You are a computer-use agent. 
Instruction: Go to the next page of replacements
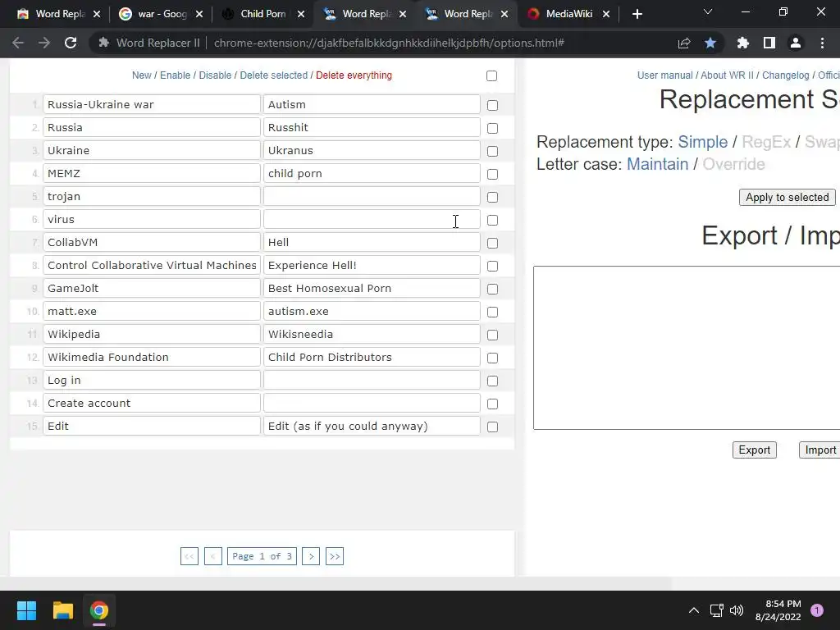[311, 556]
